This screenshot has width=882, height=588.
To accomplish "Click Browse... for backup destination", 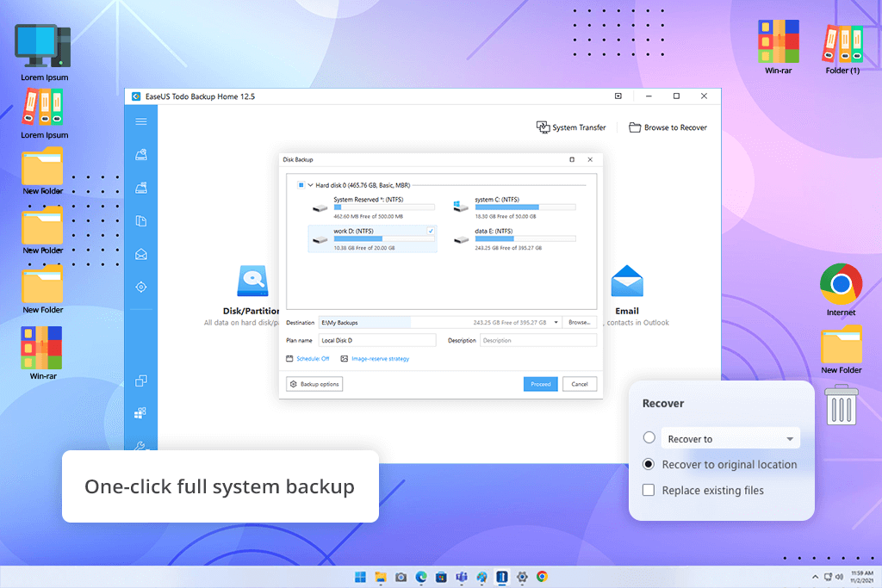I will 580,323.
